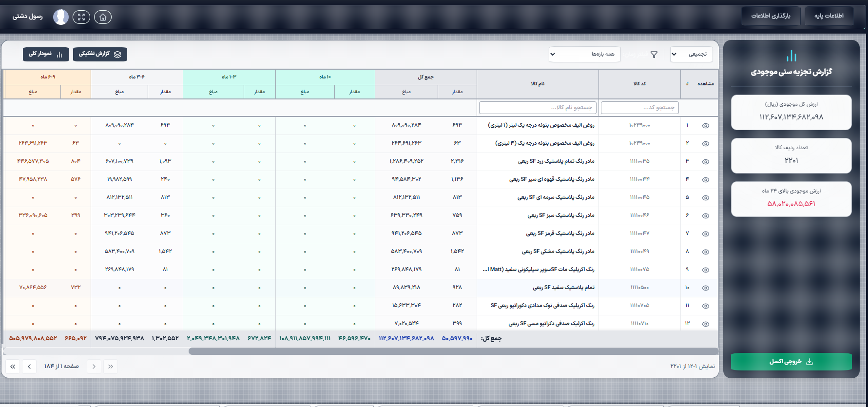Open eye icon for item code ۱۱۱۱۰۰۳۵
Screen dimensions: 868x407
pyautogui.click(x=705, y=162)
